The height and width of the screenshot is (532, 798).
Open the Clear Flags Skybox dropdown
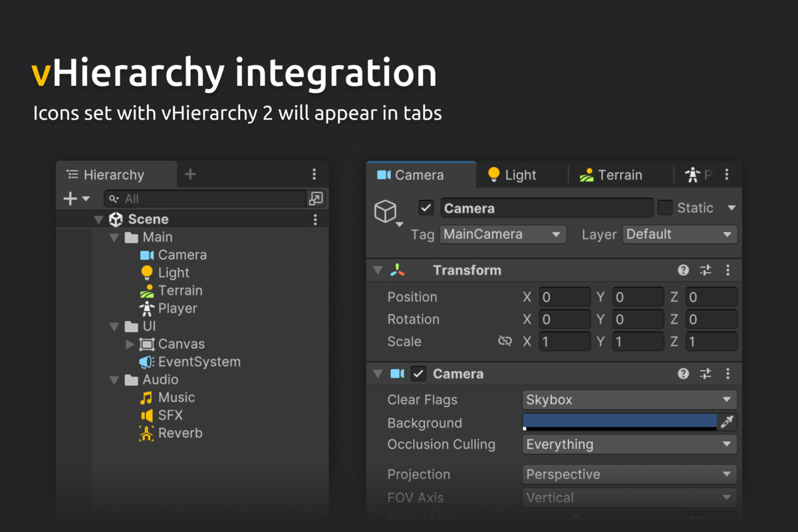click(x=629, y=400)
